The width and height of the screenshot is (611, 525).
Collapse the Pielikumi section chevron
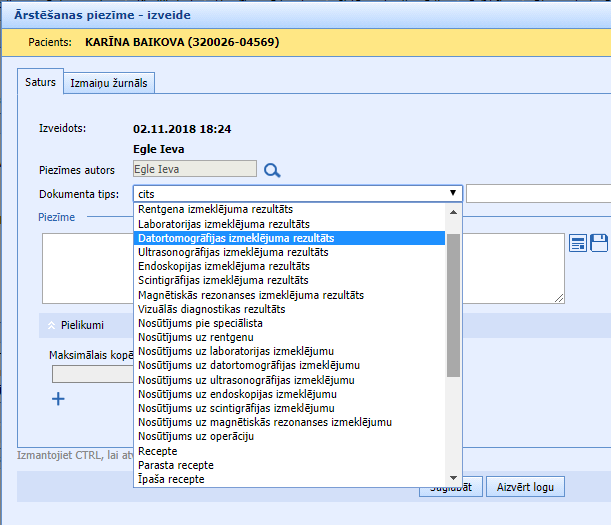click(x=48, y=325)
